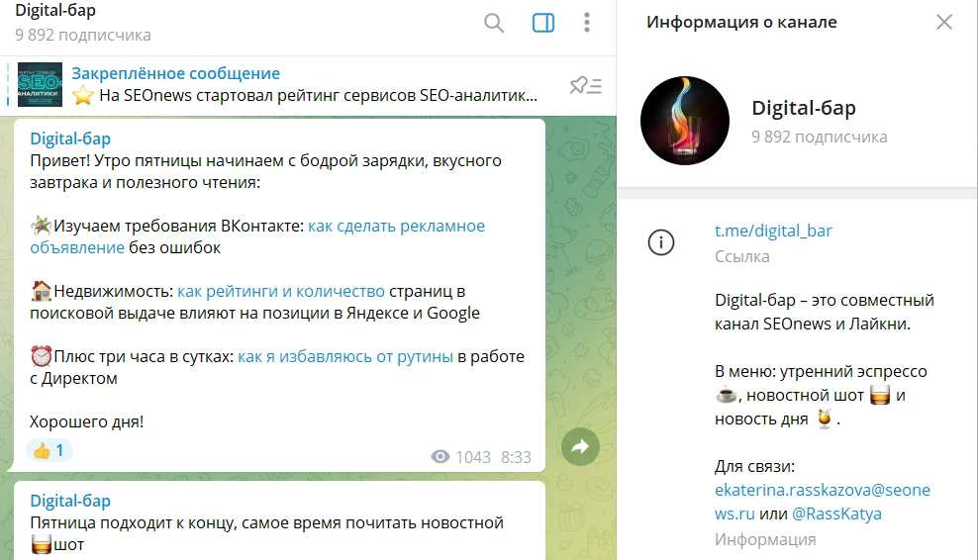Open the three-dot more options menu
Screen dimensions: 978x560
[586, 23]
